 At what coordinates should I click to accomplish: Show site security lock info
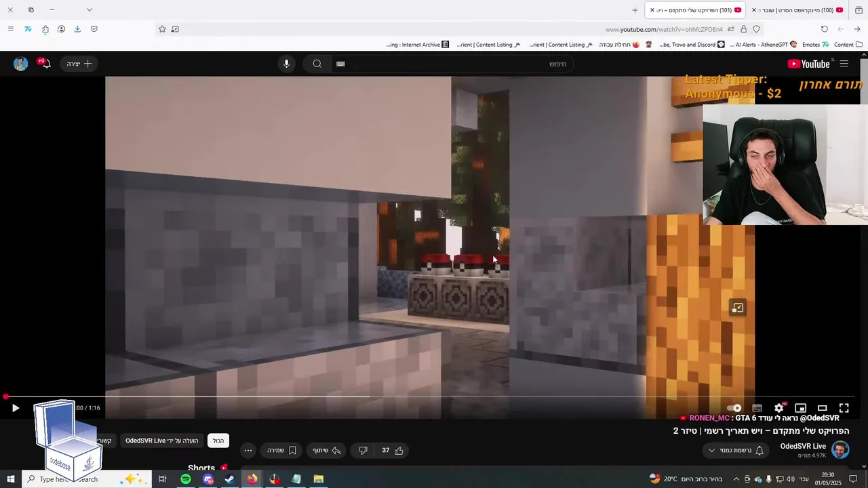pos(744,29)
